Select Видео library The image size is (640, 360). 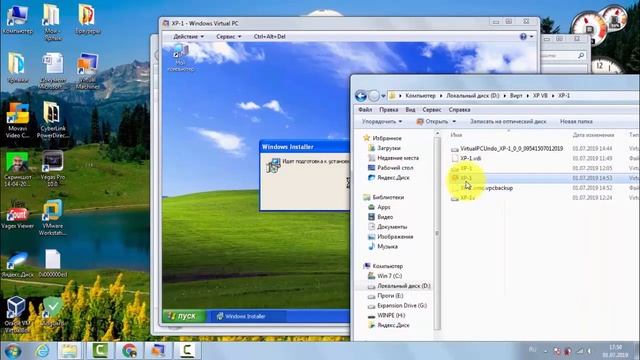click(380, 217)
